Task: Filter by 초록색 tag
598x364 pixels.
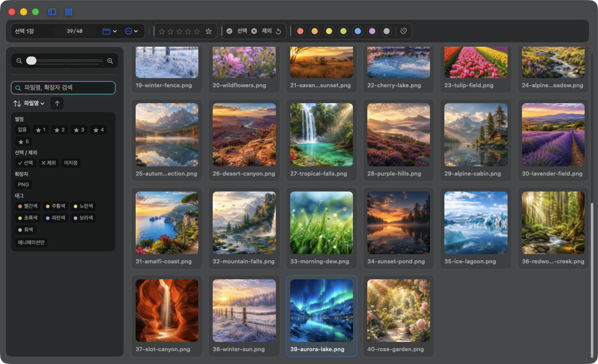Action: coord(28,218)
